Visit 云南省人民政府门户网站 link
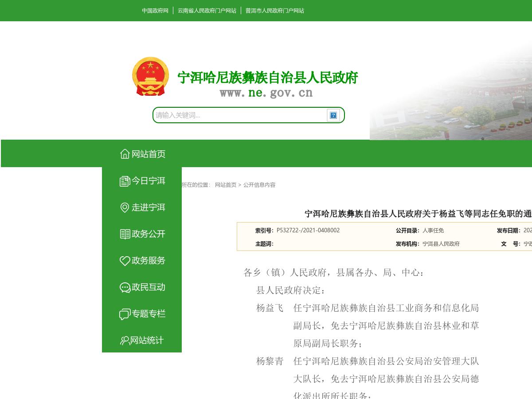Image resolution: width=532 pixels, height=399 pixels. [x=207, y=11]
